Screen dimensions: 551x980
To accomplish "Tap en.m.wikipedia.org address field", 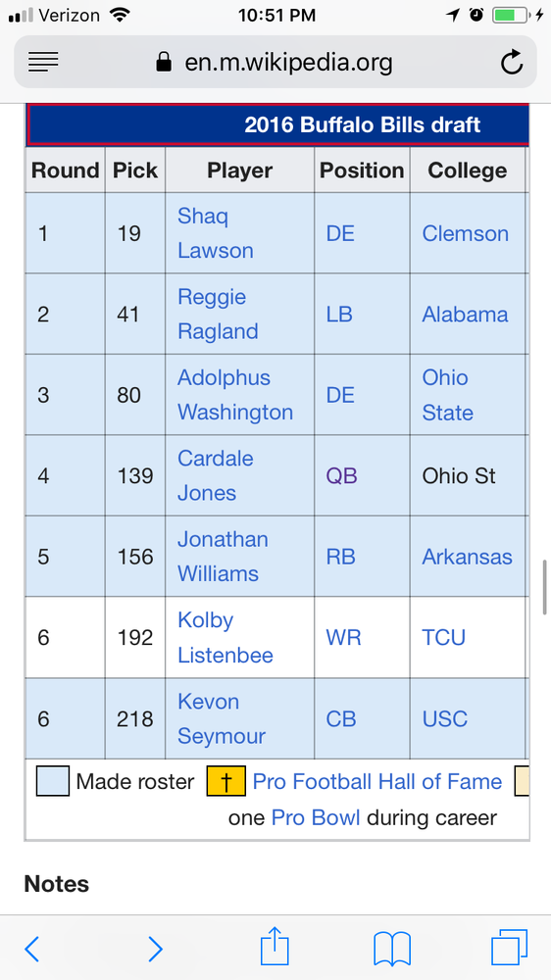I will 275,62.
